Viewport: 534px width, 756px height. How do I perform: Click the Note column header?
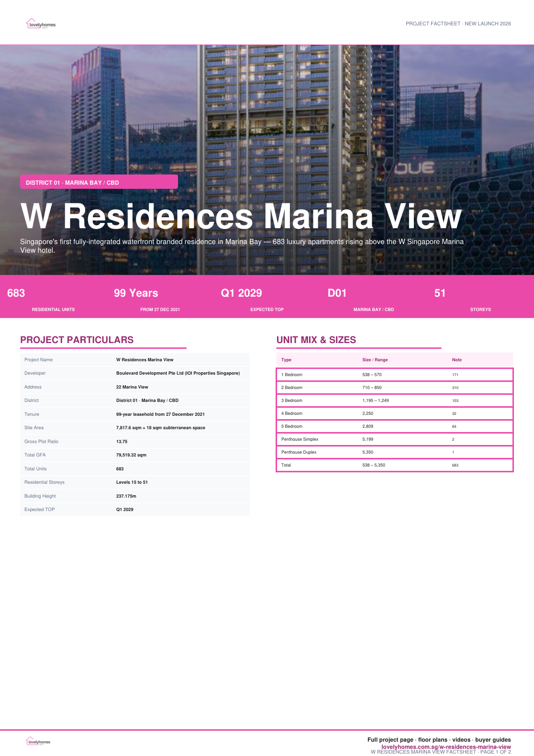point(457,360)
